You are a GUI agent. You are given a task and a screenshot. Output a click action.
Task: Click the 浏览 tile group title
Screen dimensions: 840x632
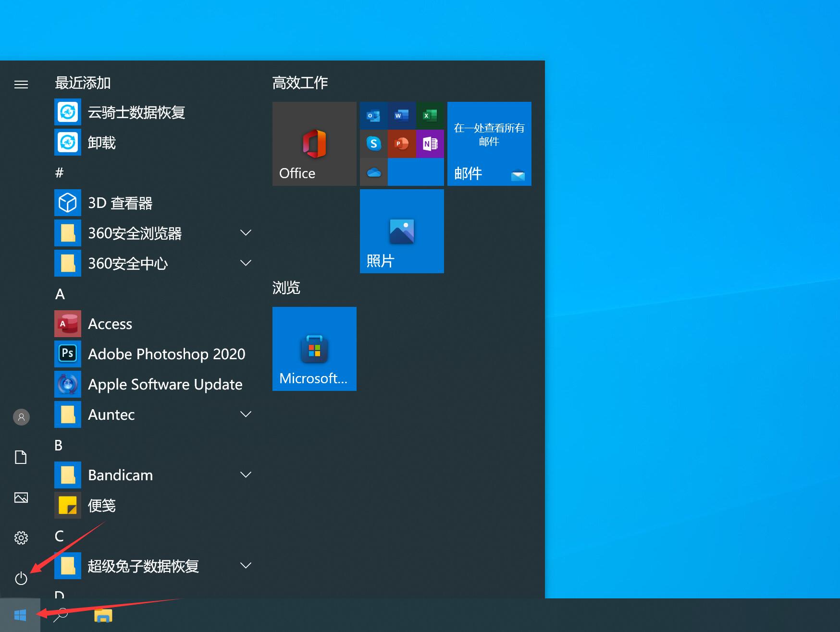tap(286, 288)
